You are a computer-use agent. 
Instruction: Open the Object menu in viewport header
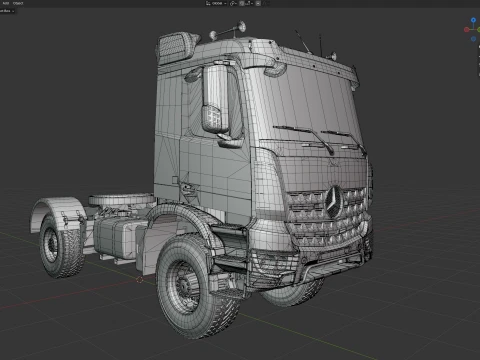18,3
